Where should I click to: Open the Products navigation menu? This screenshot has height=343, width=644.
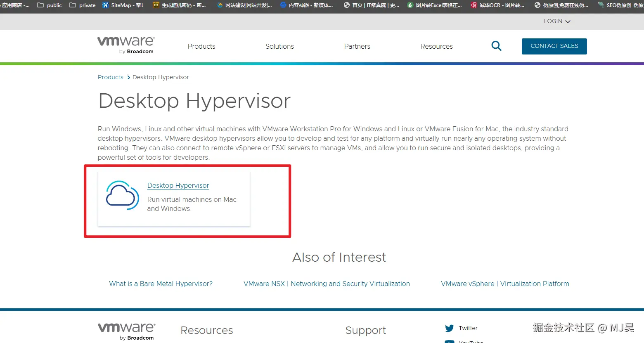(201, 46)
